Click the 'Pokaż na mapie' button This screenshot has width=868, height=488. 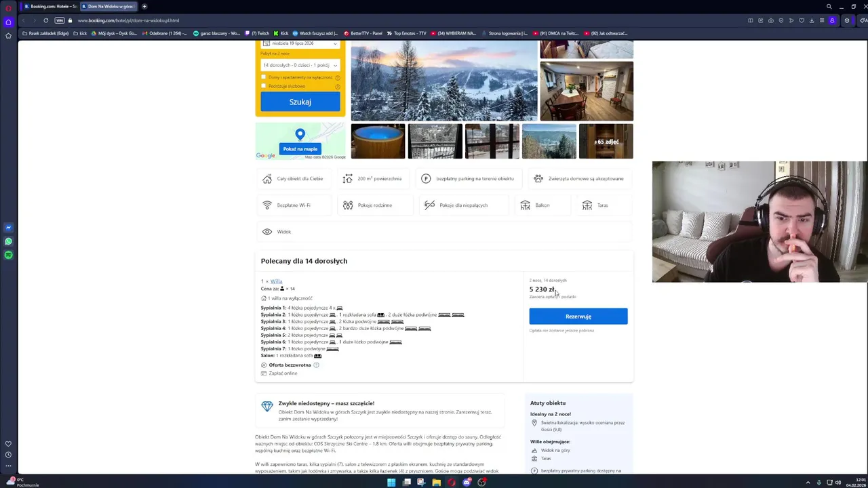click(300, 149)
